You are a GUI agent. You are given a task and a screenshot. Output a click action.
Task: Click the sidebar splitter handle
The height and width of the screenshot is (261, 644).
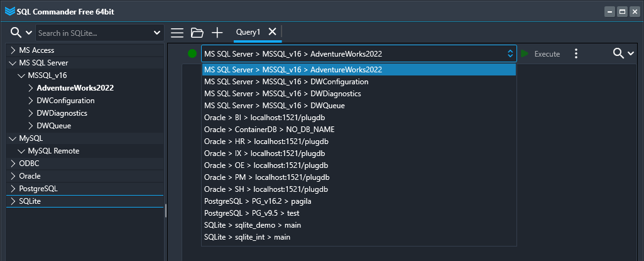coord(165,211)
